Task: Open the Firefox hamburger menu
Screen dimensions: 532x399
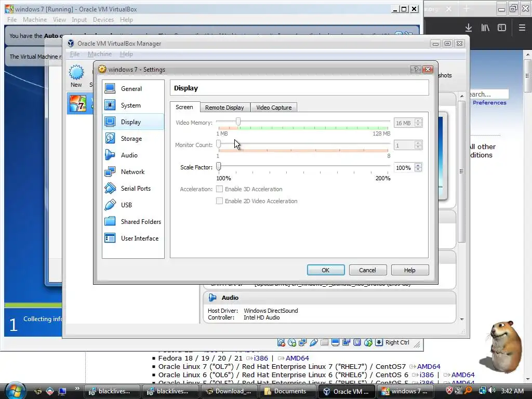Action: [x=522, y=28]
